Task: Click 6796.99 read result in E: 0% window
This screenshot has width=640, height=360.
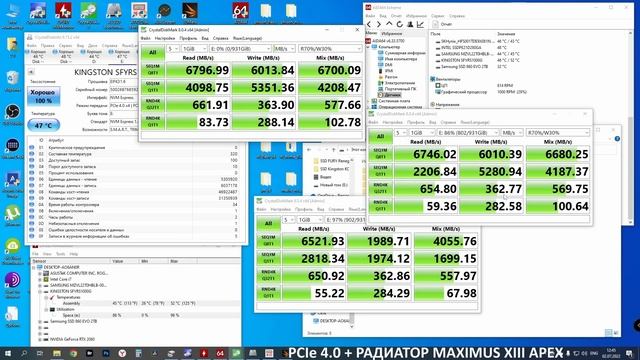Action: pyautogui.click(x=198, y=70)
